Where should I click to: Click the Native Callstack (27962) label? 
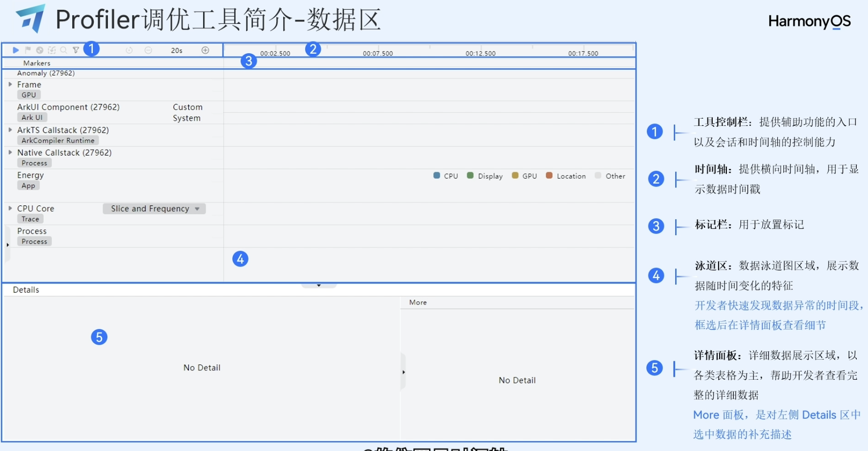tap(64, 152)
